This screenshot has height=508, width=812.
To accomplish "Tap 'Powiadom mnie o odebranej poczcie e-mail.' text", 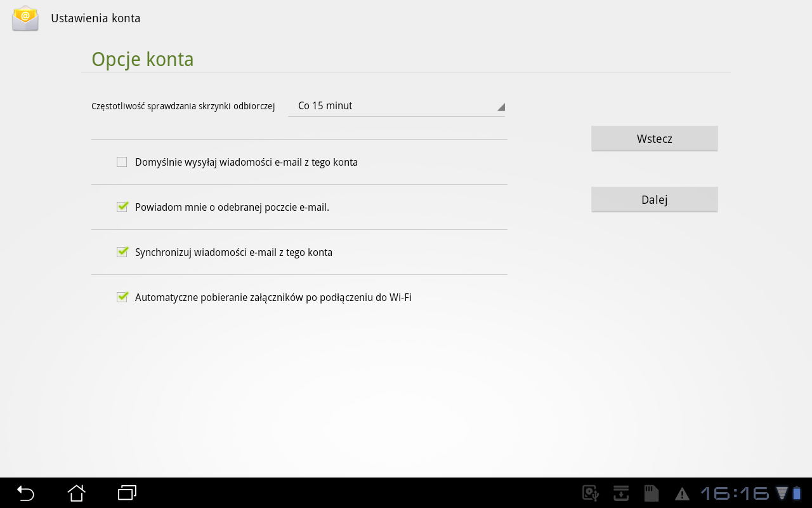I will pos(232,208).
